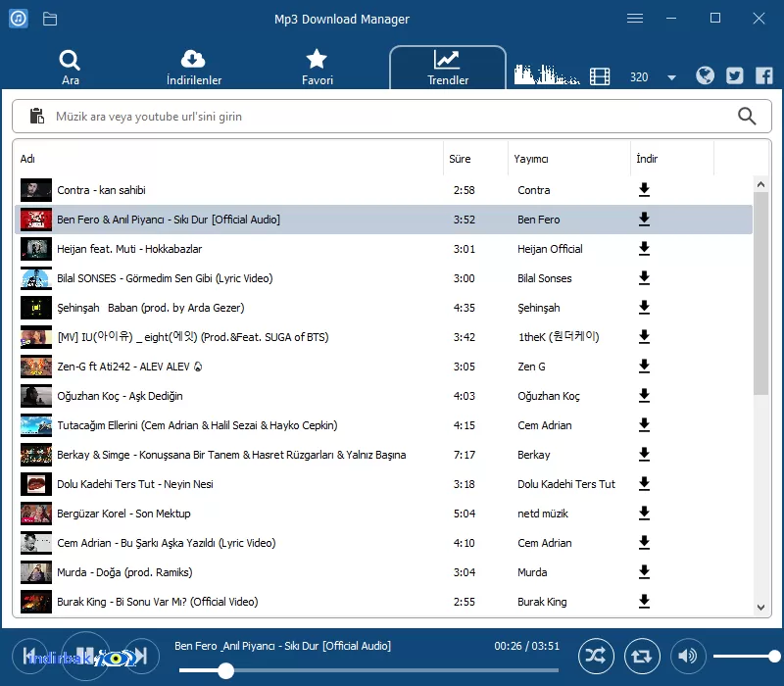Click the music note app logo
This screenshot has width=784, height=686.
pos(19,19)
